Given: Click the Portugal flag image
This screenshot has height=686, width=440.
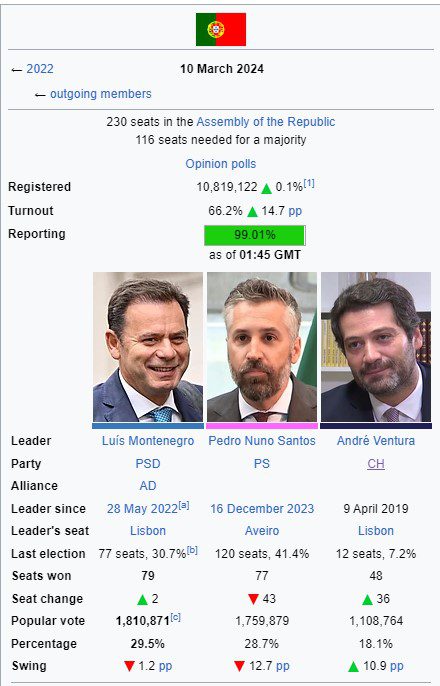Looking at the screenshot, I should (220, 29).
